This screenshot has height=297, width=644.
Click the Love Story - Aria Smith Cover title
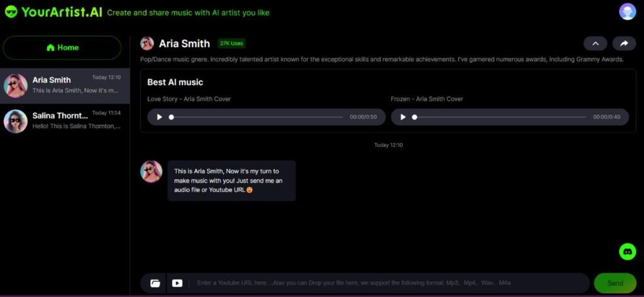coord(189,99)
